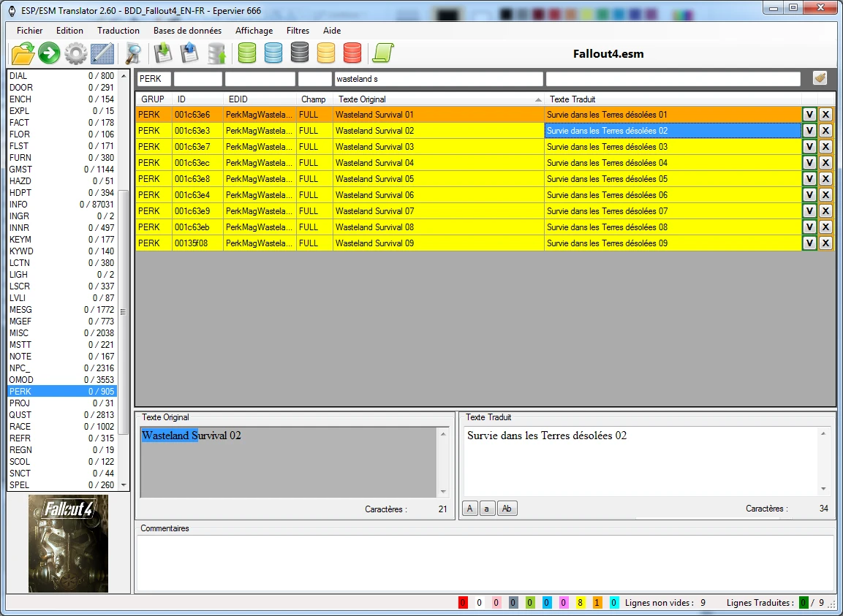The image size is (843, 616).
Task: Click the yellow database toolbar icon
Action: [326, 53]
